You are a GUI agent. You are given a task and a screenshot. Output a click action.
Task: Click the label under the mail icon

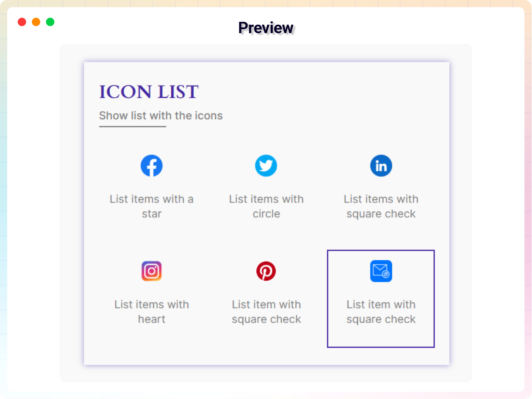click(381, 312)
